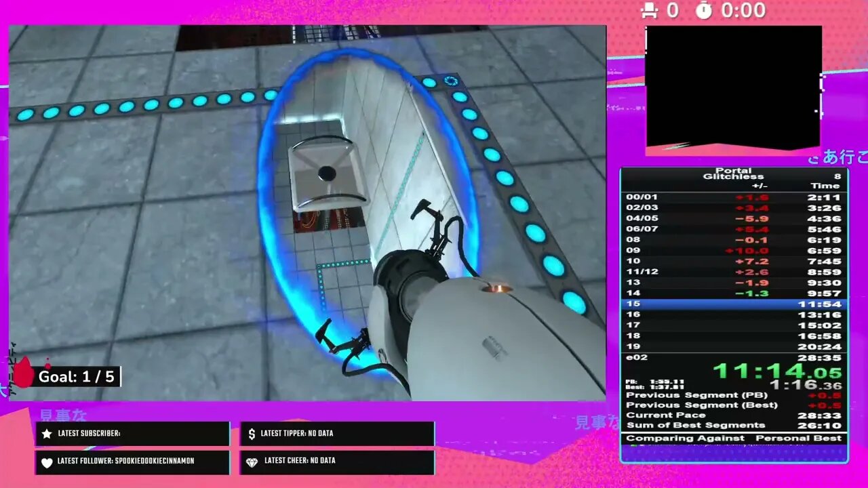Viewport: 868px width, 488px height.
Task: Click the 'Comparing Against Personal Best' line
Action: [734, 438]
